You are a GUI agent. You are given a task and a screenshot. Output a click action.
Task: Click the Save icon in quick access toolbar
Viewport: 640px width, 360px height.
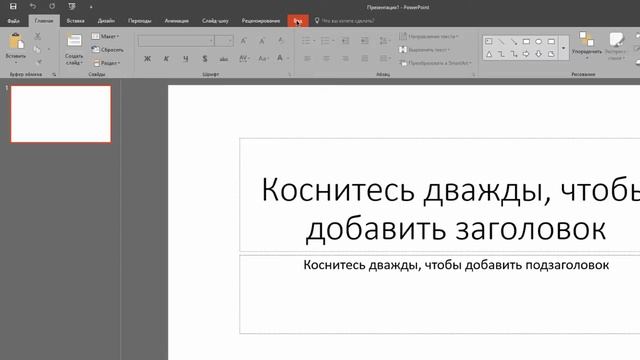tap(13, 7)
